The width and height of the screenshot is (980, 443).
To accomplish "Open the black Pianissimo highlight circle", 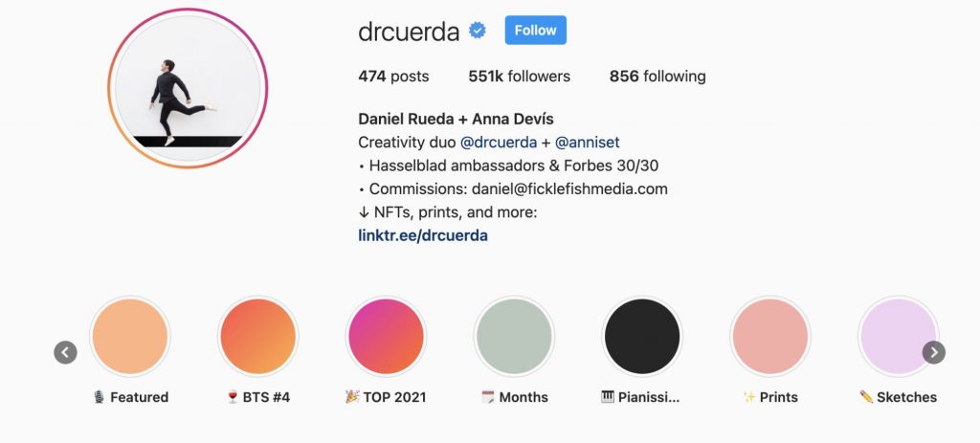I will point(641,337).
